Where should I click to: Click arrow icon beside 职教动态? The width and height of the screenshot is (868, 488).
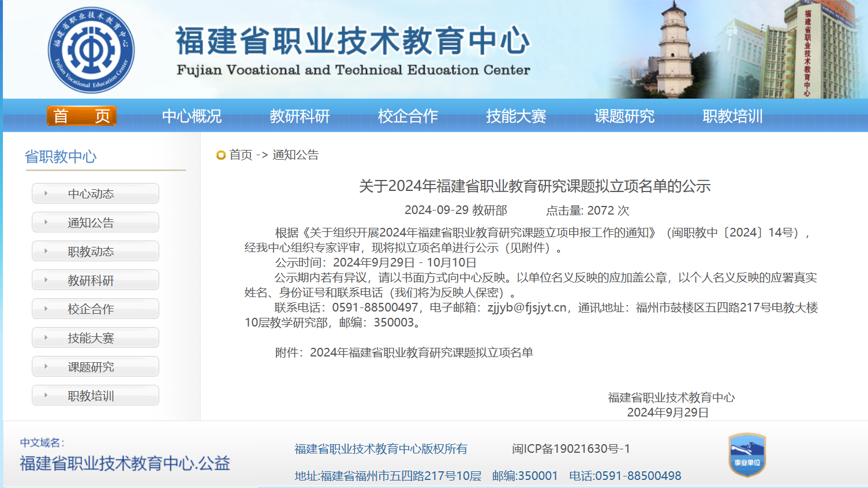pos(46,251)
